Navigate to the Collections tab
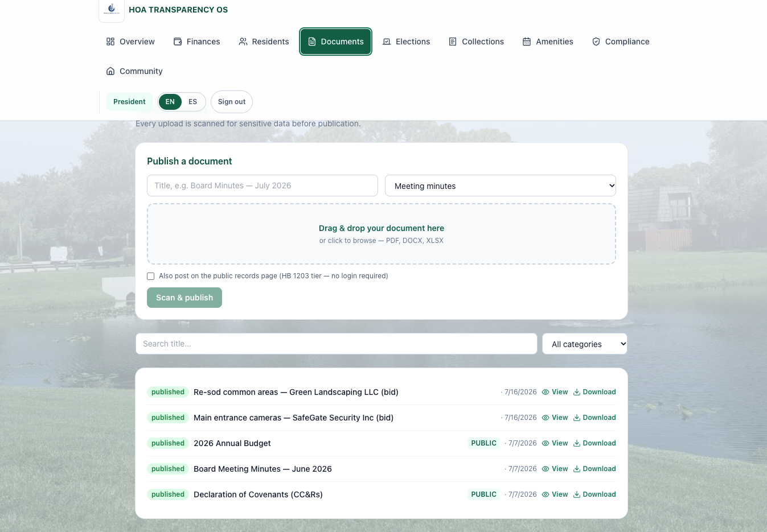The height and width of the screenshot is (532, 767). [477, 42]
